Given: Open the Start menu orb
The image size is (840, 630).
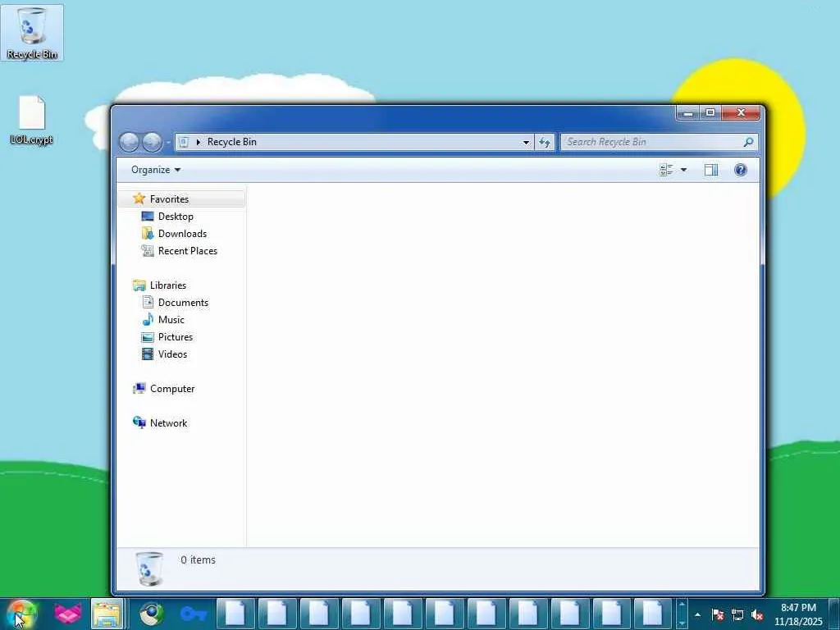Looking at the screenshot, I should 22,614.
